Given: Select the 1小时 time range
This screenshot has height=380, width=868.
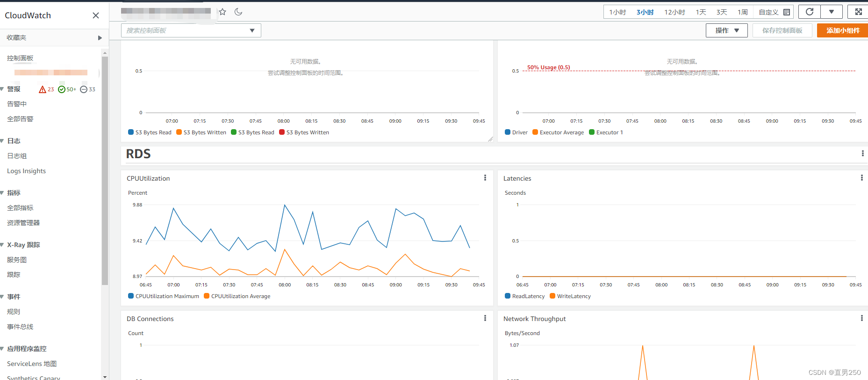Looking at the screenshot, I should (617, 12).
